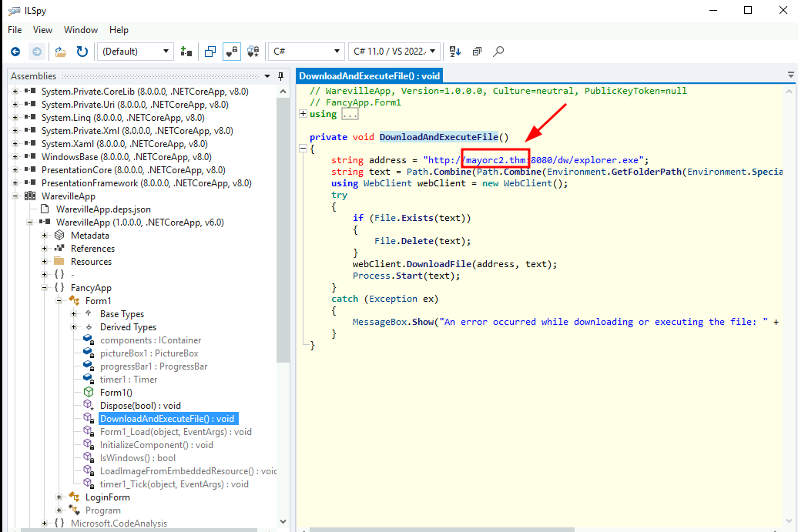Click the Forward navigation arrow
This screenshot has width=798, height=532.
[37, 52]
